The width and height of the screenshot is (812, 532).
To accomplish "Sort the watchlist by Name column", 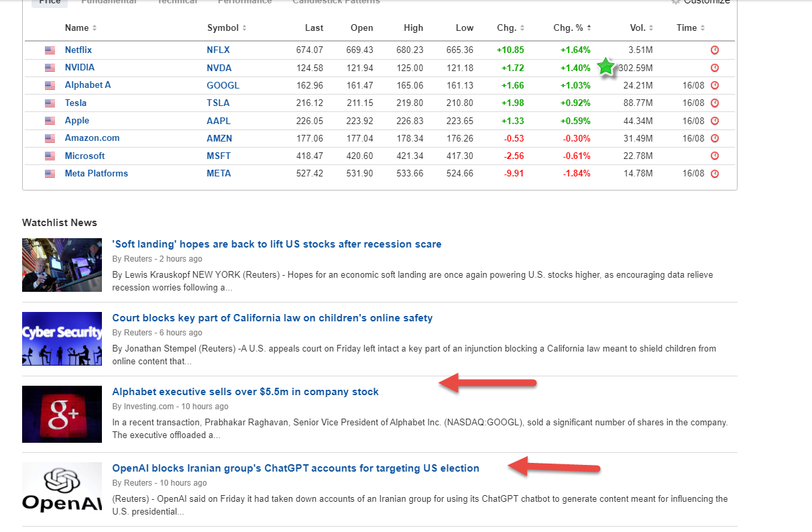I will (x=80, y=28).
